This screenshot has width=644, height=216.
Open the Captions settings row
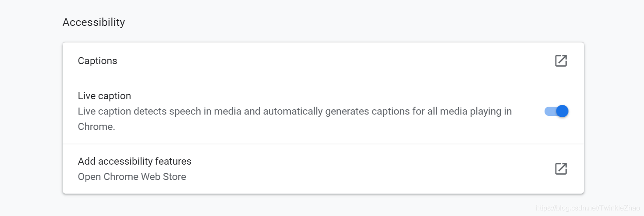click(x=307, y=61)
